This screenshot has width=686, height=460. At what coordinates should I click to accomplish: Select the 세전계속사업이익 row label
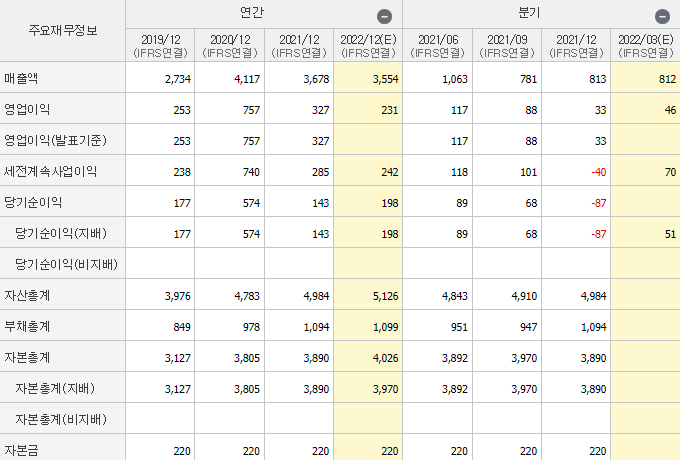point(50,171)
